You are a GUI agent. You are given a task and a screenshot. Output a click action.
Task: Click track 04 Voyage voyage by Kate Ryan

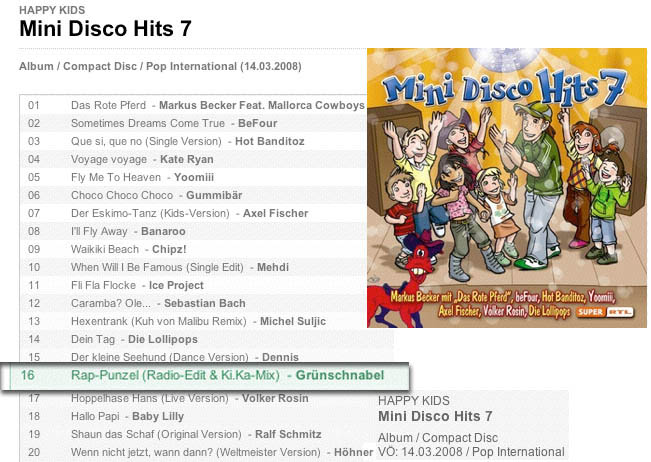point(142,159)
